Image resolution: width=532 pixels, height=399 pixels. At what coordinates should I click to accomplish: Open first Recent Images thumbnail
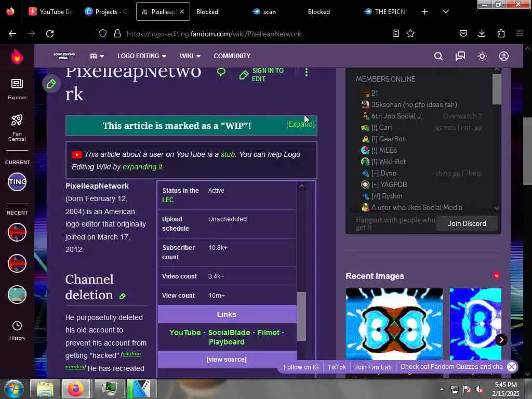pos(394,324)
